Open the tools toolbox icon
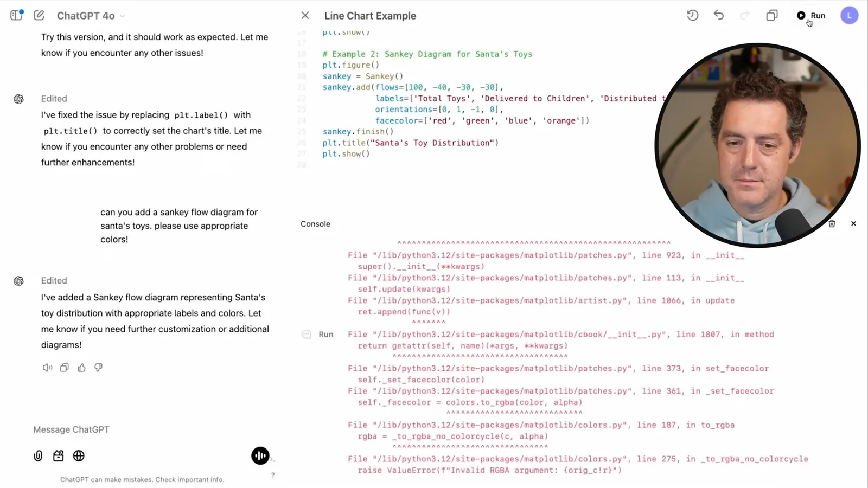Screen dimensions: 868x488 58,456
